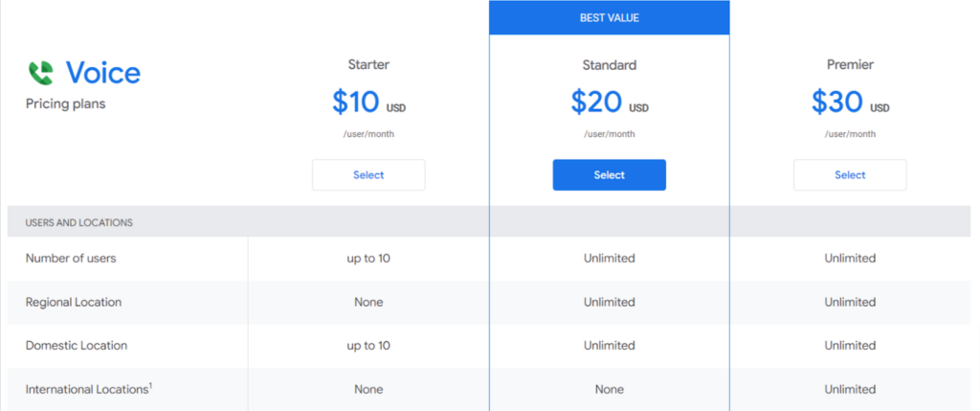Click the USERS AND LOCATIONS section header

[x=79, y=222]
